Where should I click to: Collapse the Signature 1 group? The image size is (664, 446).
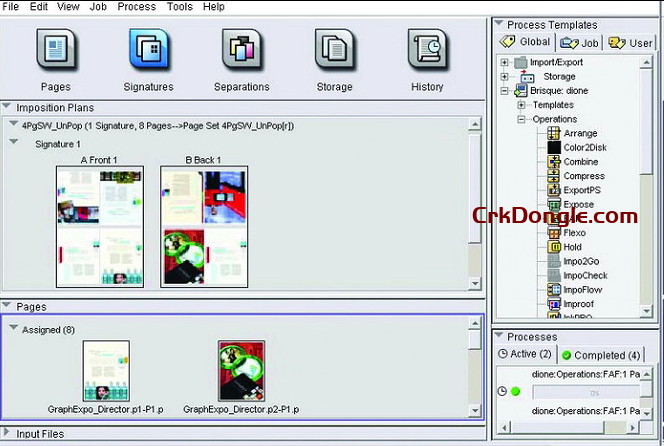[x=14, y=143]
